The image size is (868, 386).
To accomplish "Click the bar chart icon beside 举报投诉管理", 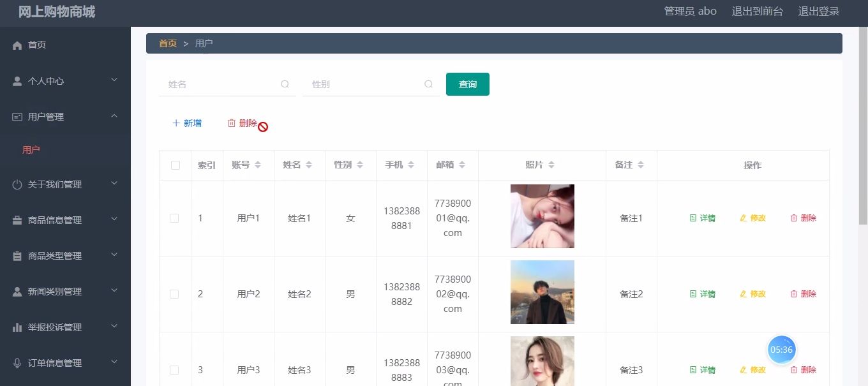I will [17, 327].
